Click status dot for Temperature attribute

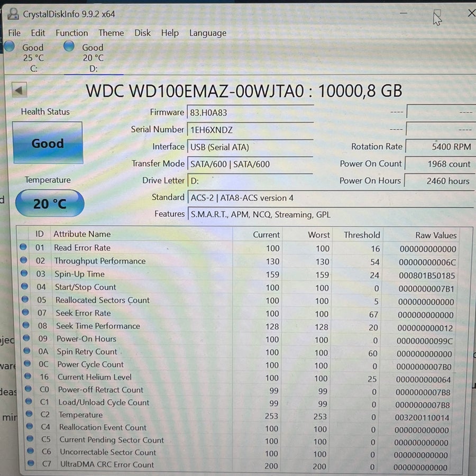click(x=29, y=414)
